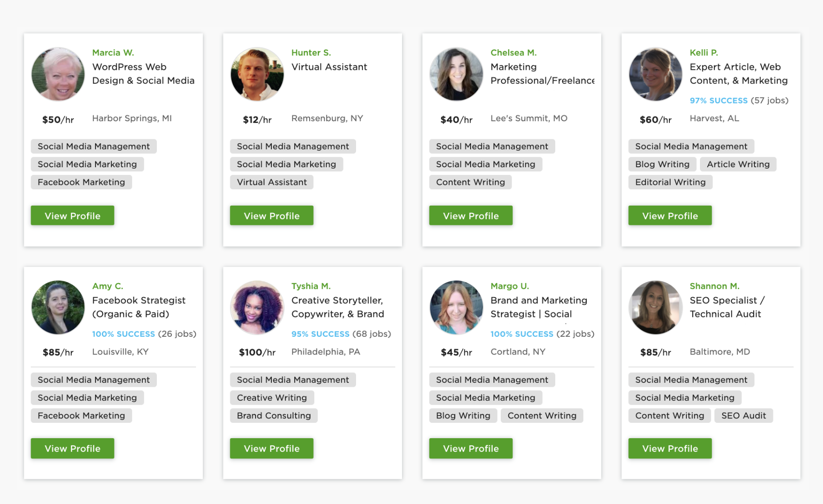Select Kelli P.'s 97% SUCCESS link
The height and width of the screenshot is (504, 823).
click(x=718, y=101)
